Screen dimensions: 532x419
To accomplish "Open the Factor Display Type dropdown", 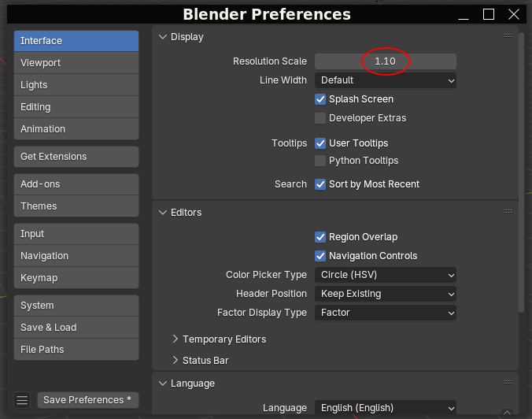I will [386, 313].
